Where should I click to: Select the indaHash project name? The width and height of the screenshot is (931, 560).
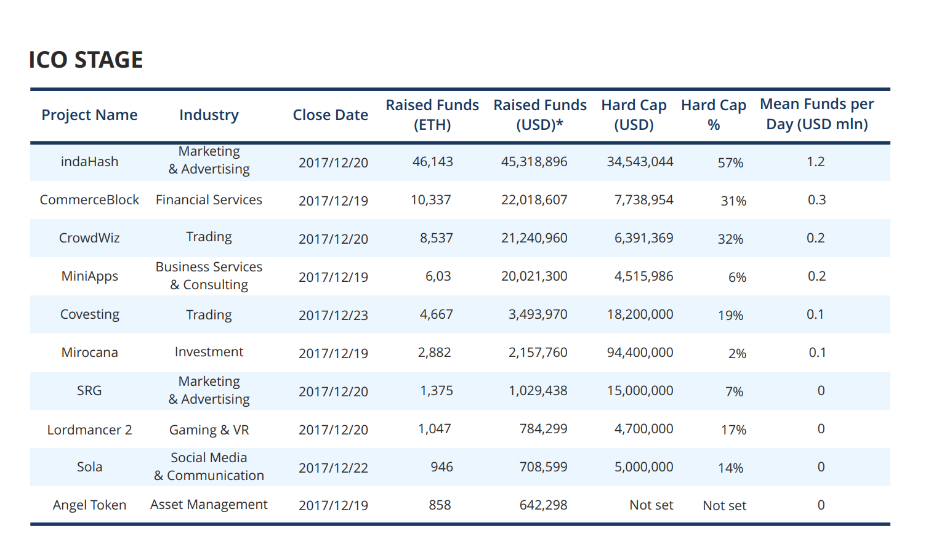pyautogui.click(x=89, y=162)
